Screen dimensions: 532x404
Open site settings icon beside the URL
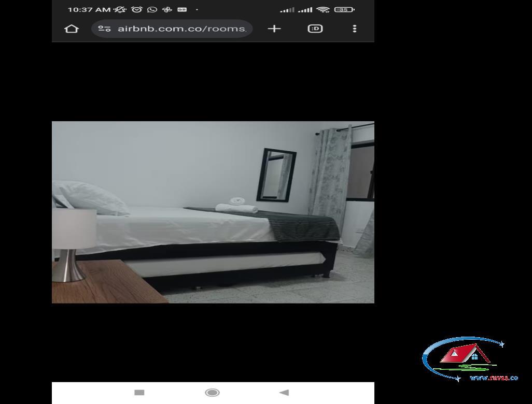[x=104, y=29]
